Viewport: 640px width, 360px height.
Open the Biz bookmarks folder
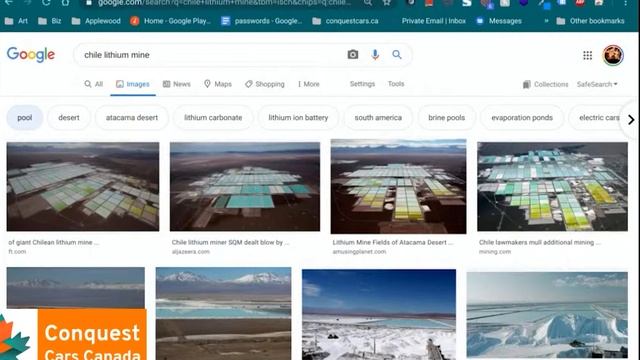coord(49,21)
